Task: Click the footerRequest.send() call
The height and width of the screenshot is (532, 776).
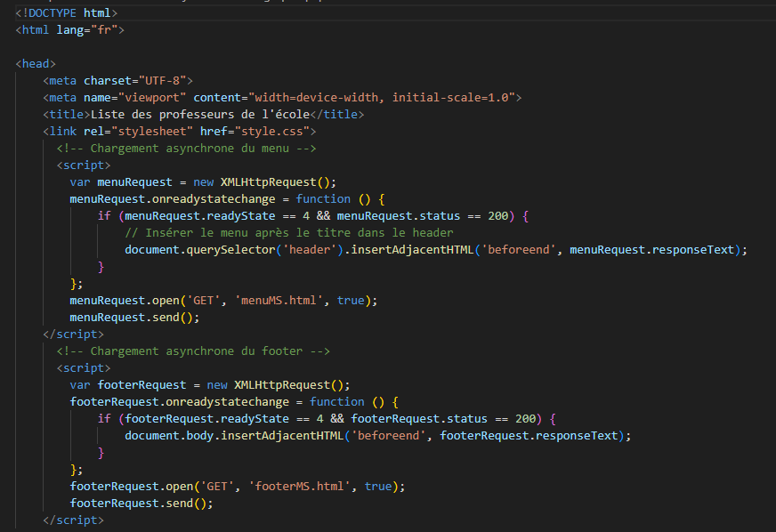Action: tap(141, 504)
